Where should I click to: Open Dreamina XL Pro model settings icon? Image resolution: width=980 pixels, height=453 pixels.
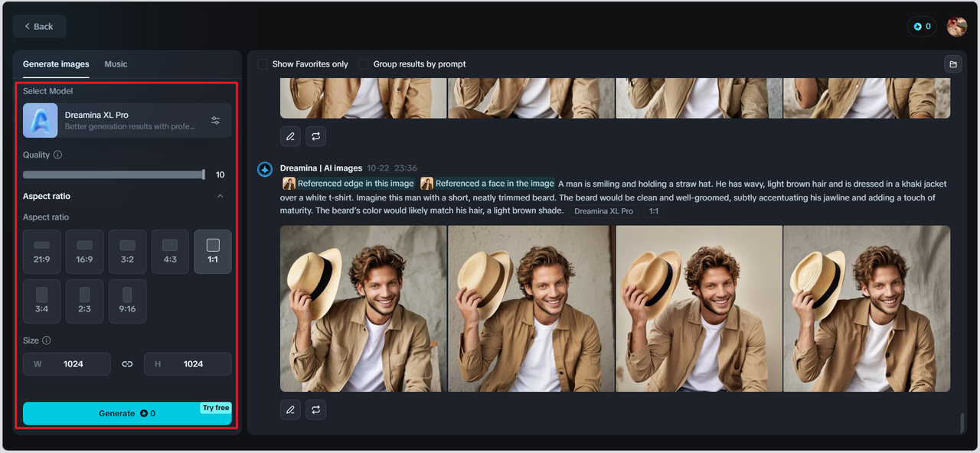point(215,120)
